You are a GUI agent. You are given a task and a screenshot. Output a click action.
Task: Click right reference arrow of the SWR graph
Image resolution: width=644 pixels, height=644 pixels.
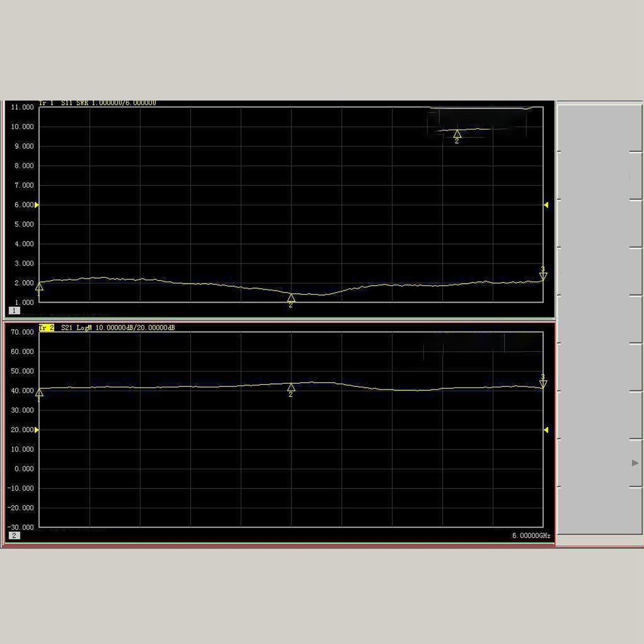click(546, 205)
